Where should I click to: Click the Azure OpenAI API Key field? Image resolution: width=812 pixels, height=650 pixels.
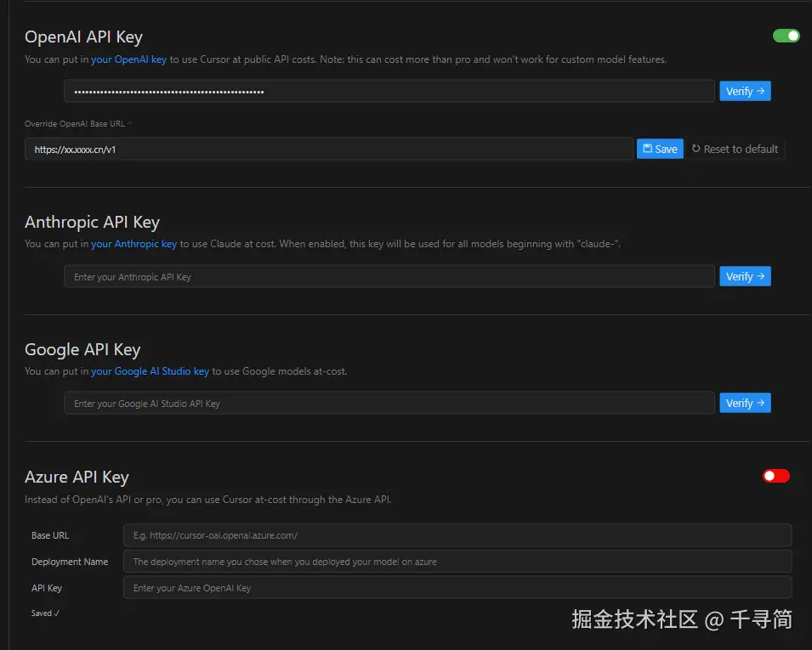(457, 588)
